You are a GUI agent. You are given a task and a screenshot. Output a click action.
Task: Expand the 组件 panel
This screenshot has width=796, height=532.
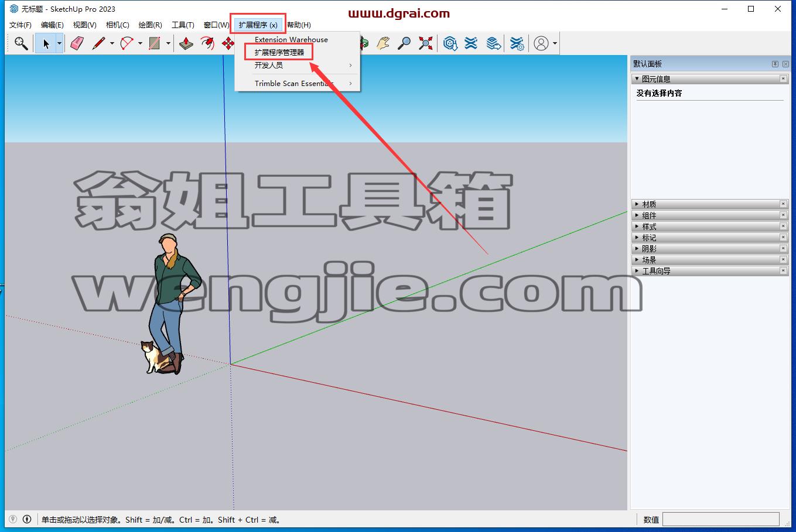(637, 215)
